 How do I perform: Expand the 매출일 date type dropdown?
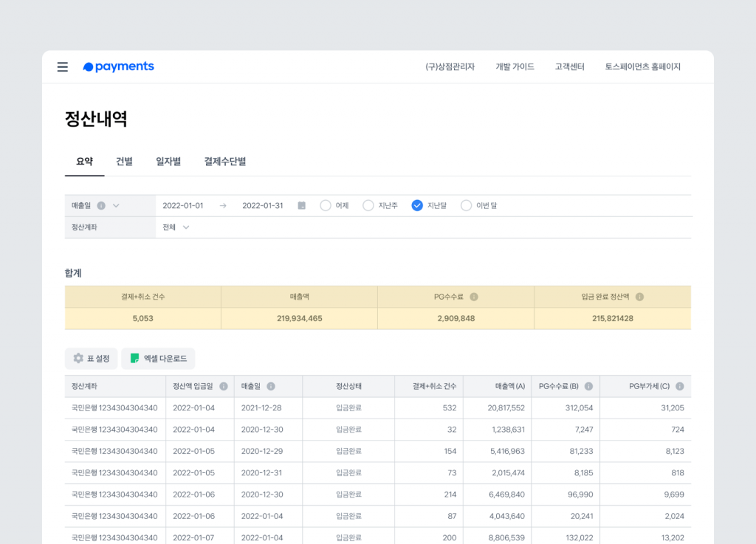[x=116, y=206]
